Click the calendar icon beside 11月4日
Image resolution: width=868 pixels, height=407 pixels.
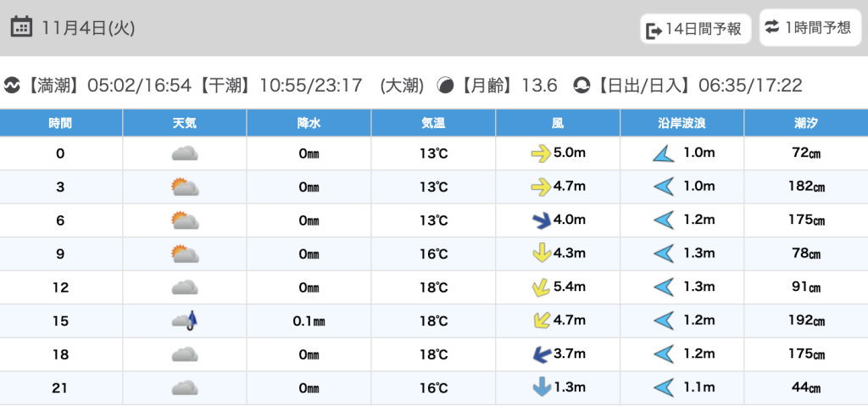[22, 27]
